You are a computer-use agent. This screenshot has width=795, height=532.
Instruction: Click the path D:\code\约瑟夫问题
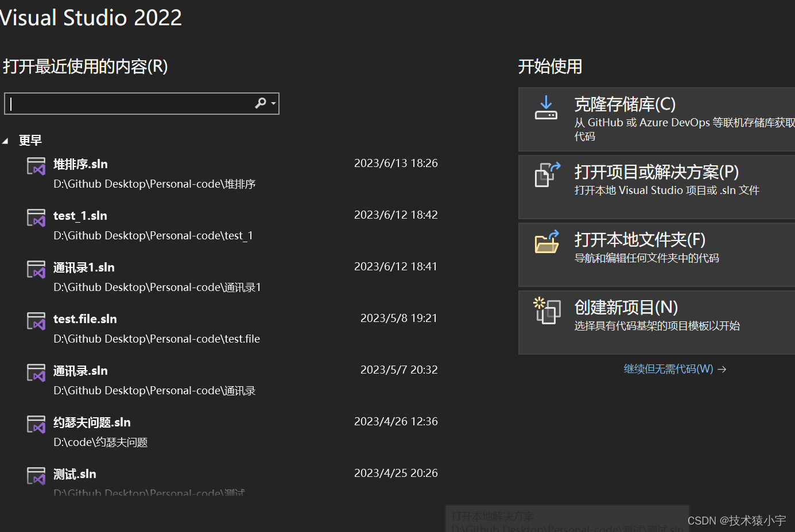click(100, 442)
